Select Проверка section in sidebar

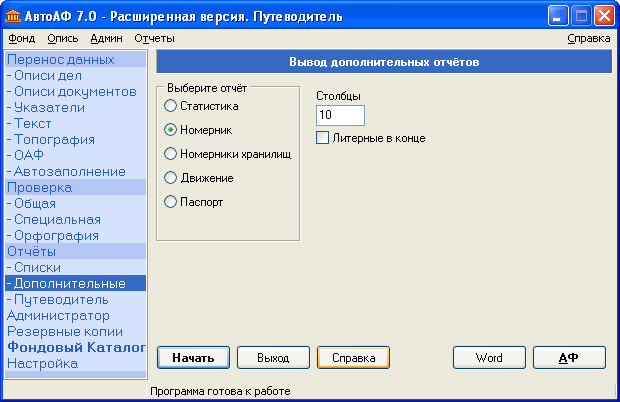tap(76, 187)
